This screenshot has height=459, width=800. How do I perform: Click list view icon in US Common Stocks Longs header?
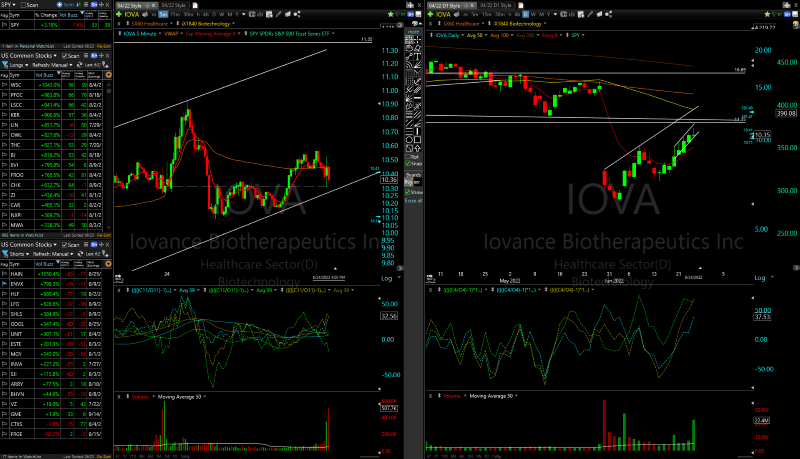86,56
